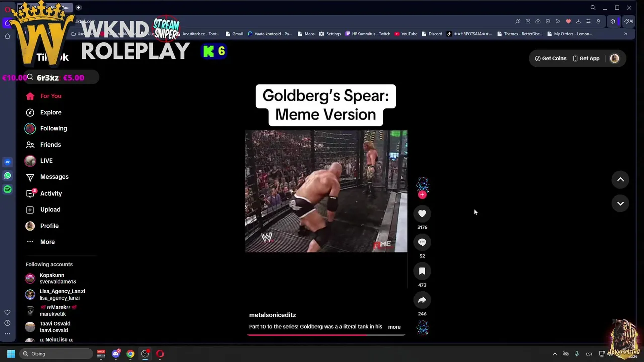Follow creator via red plus badge

[x=422, y=195]
